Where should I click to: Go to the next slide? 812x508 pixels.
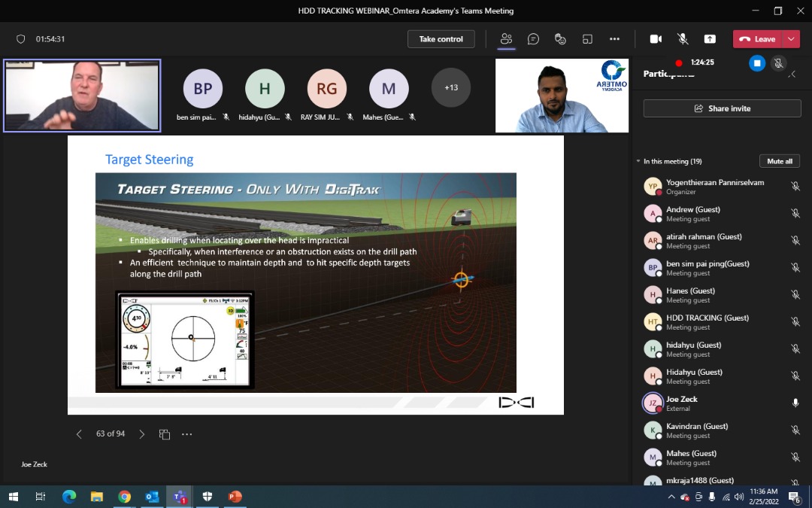(x=142, y=434)
